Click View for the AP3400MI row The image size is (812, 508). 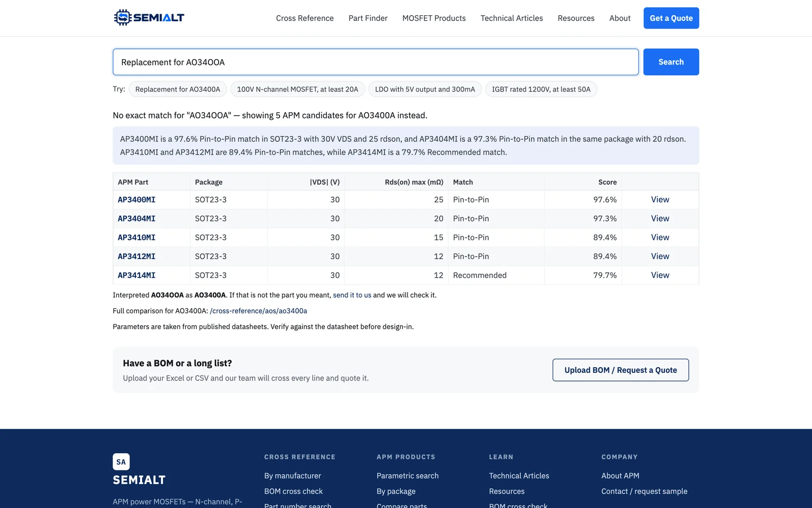point(660,200)
